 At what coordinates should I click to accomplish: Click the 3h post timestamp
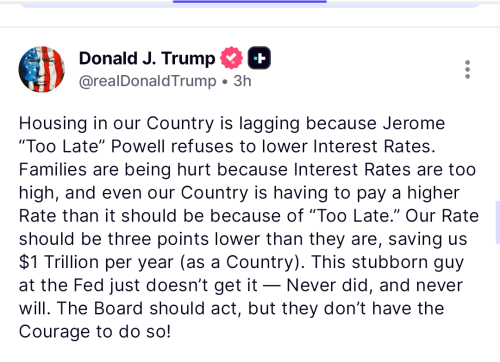tap(242, 81)
